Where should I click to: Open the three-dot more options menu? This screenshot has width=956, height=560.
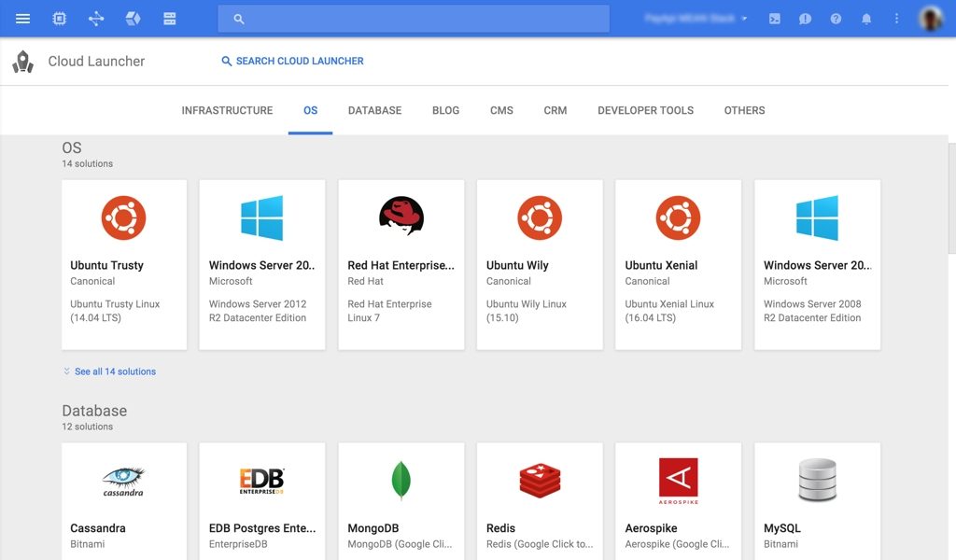click(x=896, y=19)
